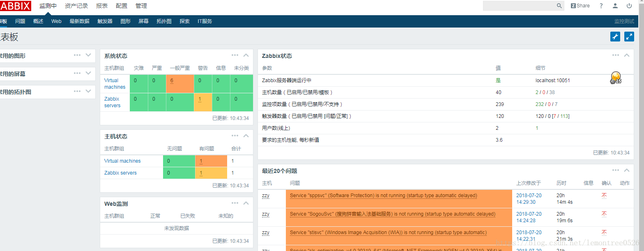Switch to 问题 submenu tab
The image size is (644, 251).
pos(20,21)
